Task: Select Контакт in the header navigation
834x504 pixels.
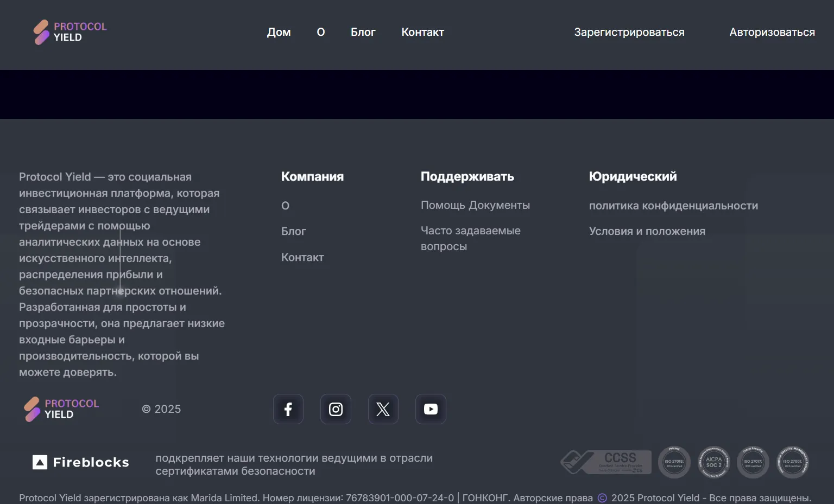Action: [x=423, y=32]
